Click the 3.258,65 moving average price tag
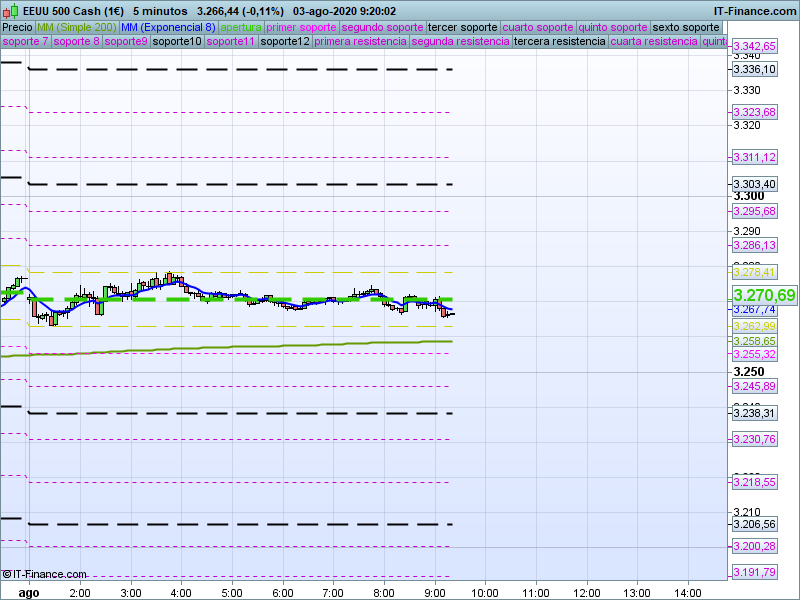The height and width of the screenshot is (600, 800). 754,341
